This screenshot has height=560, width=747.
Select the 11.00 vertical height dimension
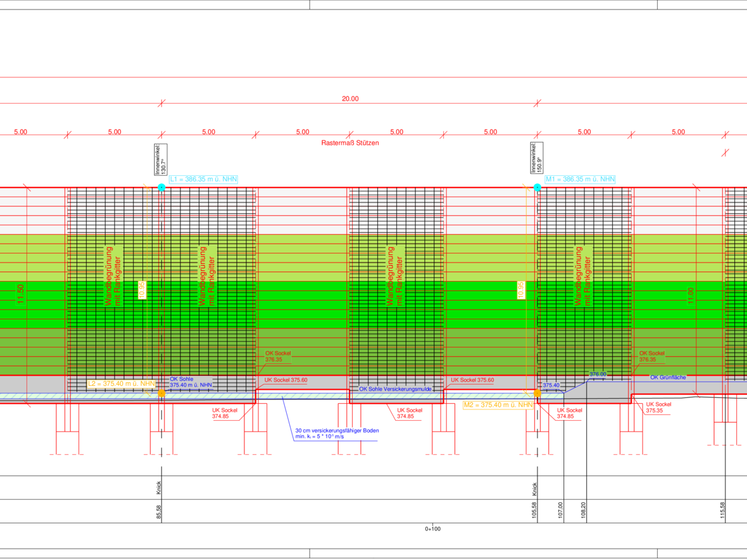691,296
